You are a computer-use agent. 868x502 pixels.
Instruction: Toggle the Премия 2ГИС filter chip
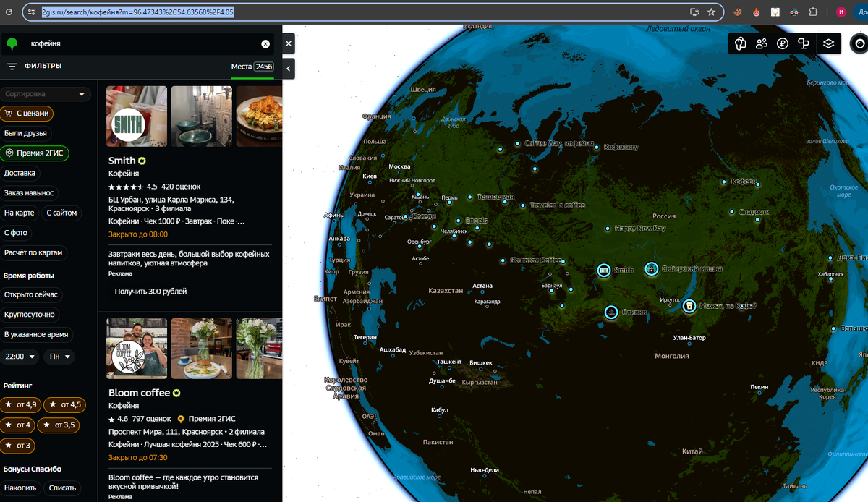(35, 153)
